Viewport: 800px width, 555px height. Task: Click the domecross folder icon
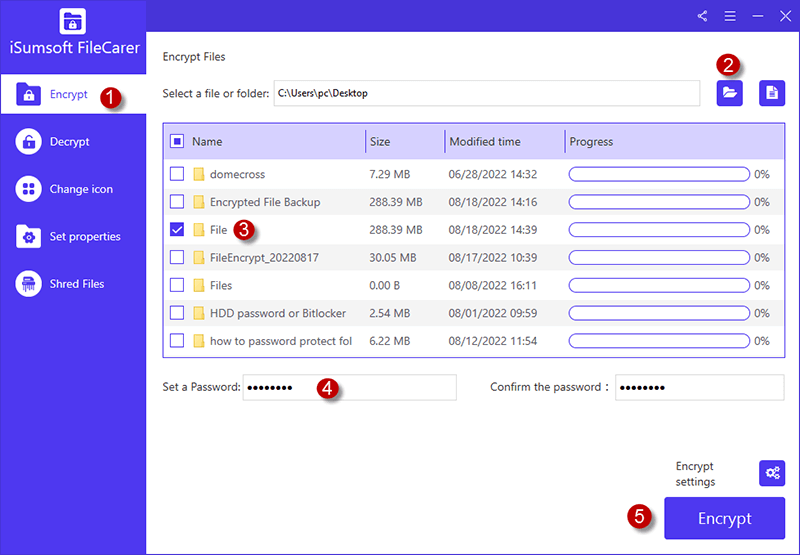click(x=199, y=174)
